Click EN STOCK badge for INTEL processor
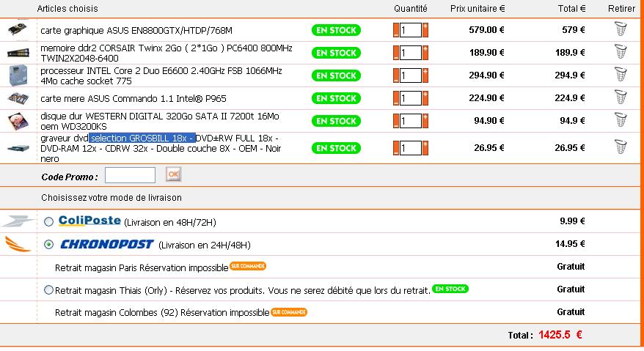This screenshot has height=351, width=644. 336,75
